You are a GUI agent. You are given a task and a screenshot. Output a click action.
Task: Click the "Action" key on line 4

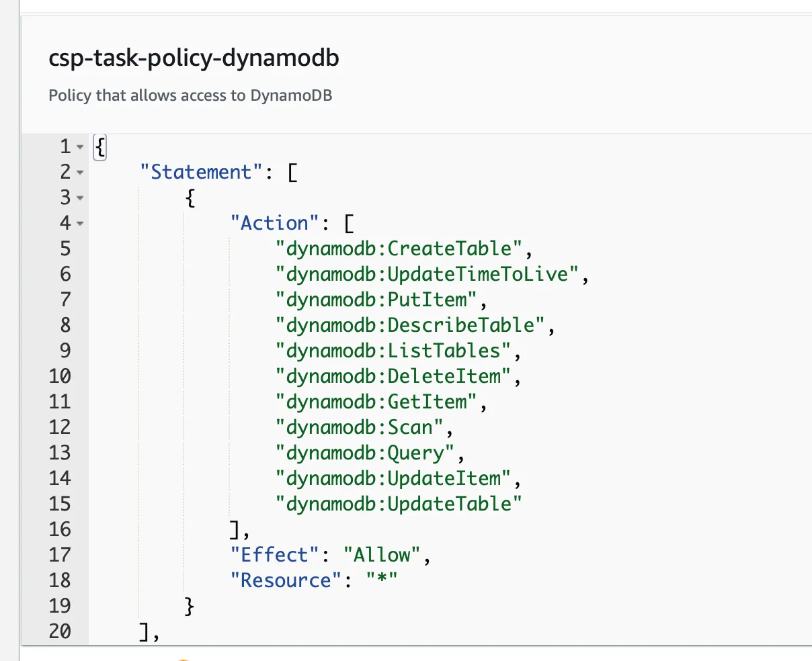[274, 223]
